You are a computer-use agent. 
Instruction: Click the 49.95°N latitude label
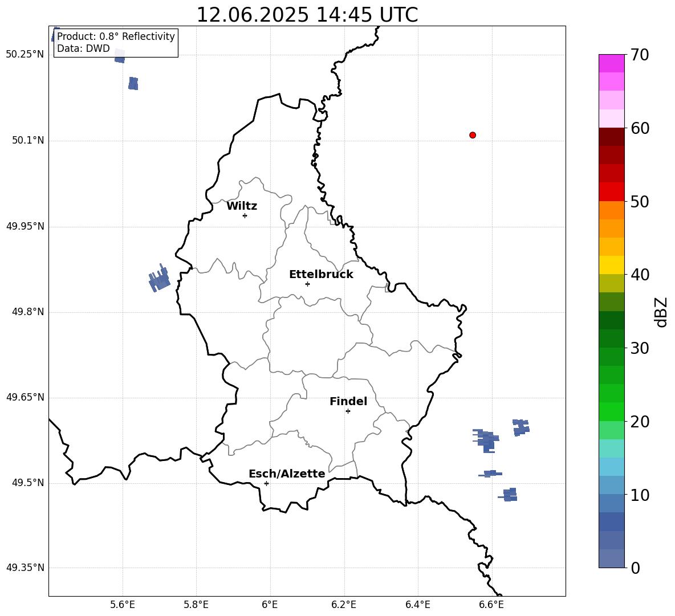pos(25,226)
